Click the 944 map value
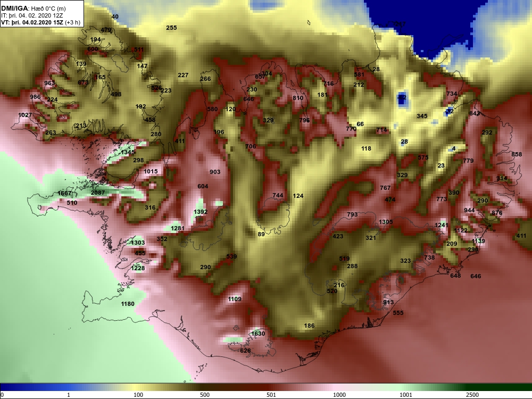 click(x=469, y=210)
